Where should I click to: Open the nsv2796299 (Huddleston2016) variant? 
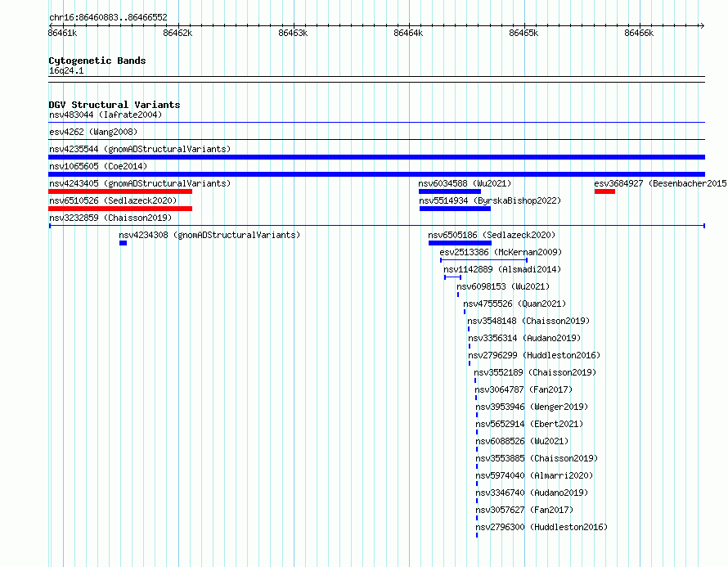point(534,355)
